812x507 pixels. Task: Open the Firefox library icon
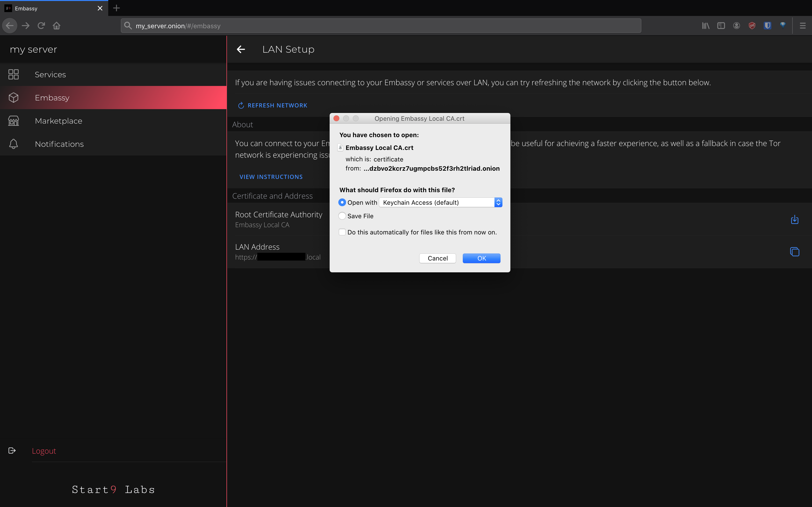coord(705,26)
